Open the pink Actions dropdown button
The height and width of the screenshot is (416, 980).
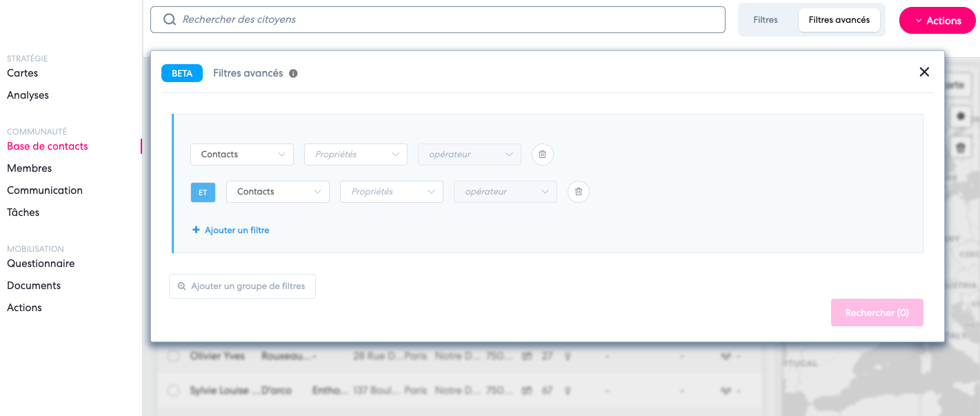[x=937, y=21]
